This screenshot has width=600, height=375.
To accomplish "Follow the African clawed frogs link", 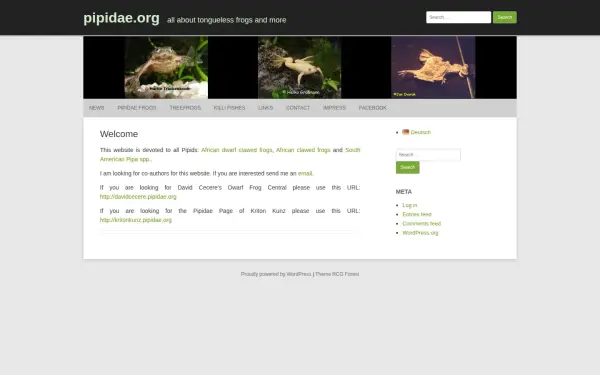I will 303,150.
